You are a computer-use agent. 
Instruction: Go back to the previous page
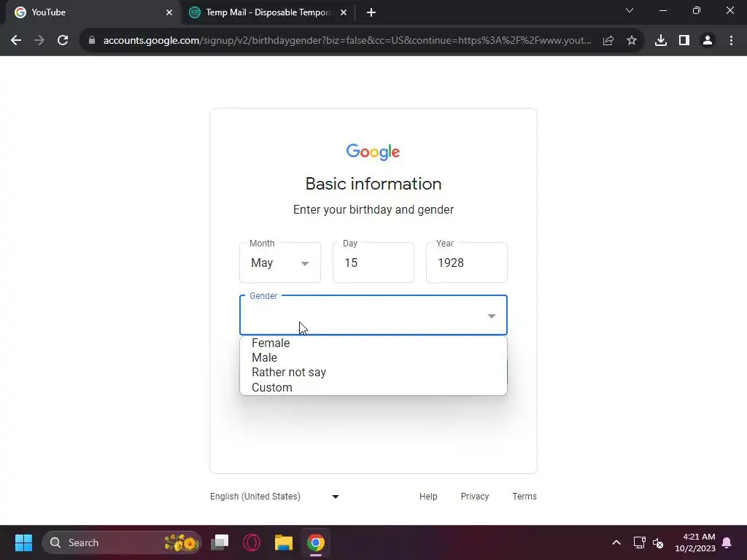[16, 41]
